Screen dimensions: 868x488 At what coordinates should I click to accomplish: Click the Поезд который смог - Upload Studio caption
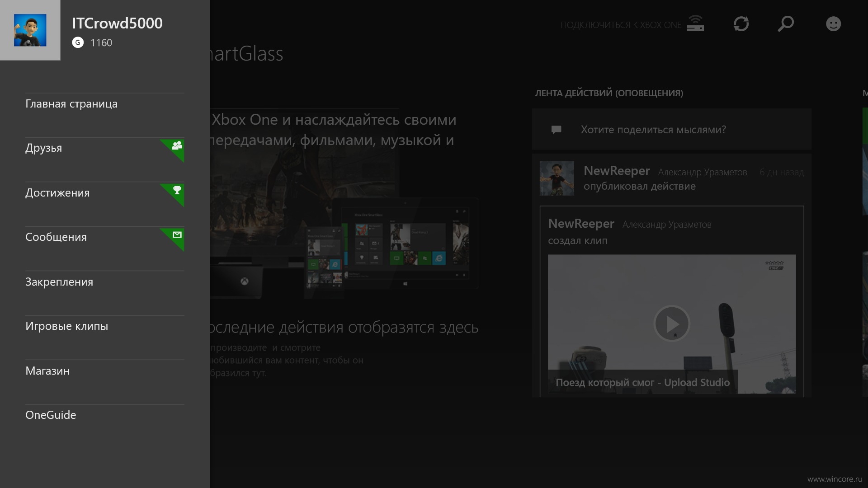[x=642, y=383]
